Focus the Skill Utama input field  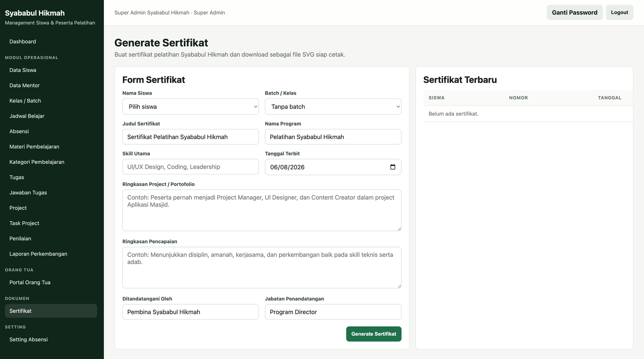(x=190, y=166)
